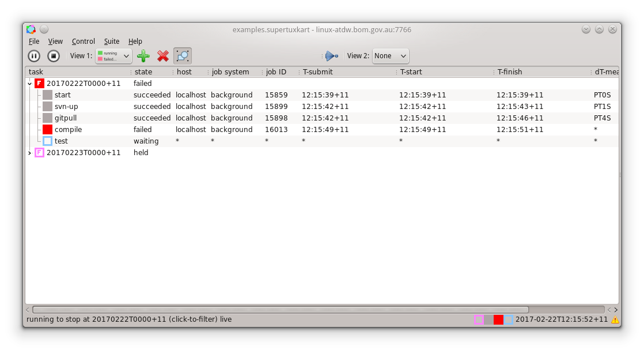
Task: Click the red failed family icon for 20170222T0000+11
Action: coord(39,84)
